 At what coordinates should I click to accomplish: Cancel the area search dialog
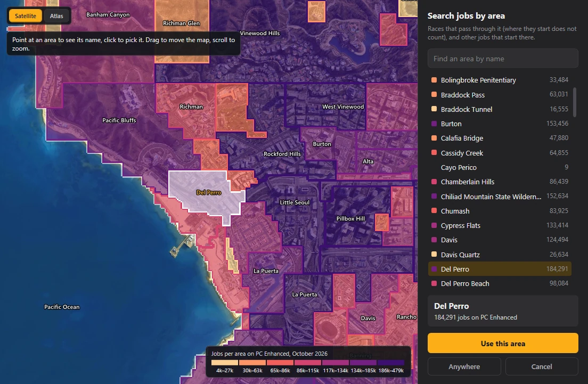[x=541, y=366]
